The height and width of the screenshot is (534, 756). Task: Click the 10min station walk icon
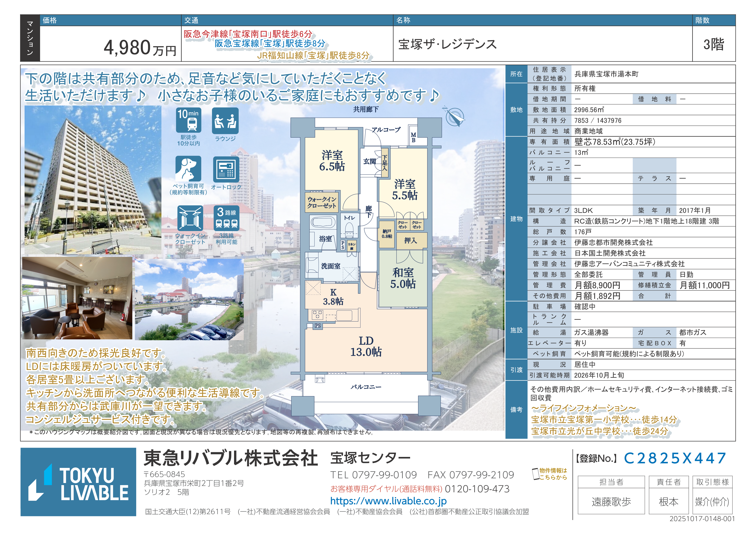click(188, 120)
